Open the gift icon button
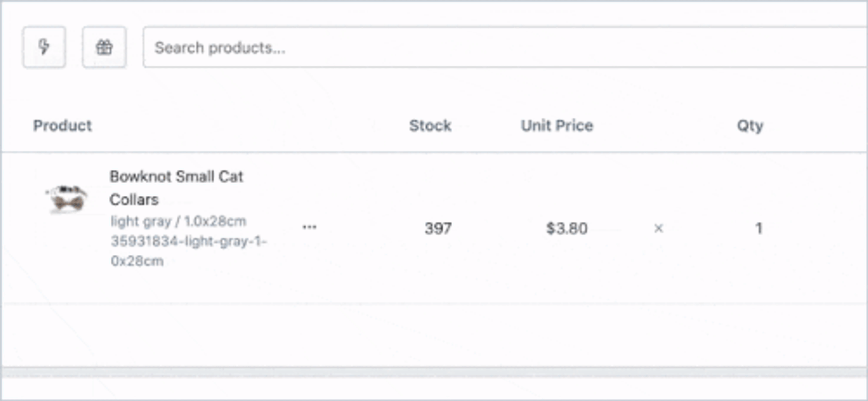The image size is (868, 401). 104,47
